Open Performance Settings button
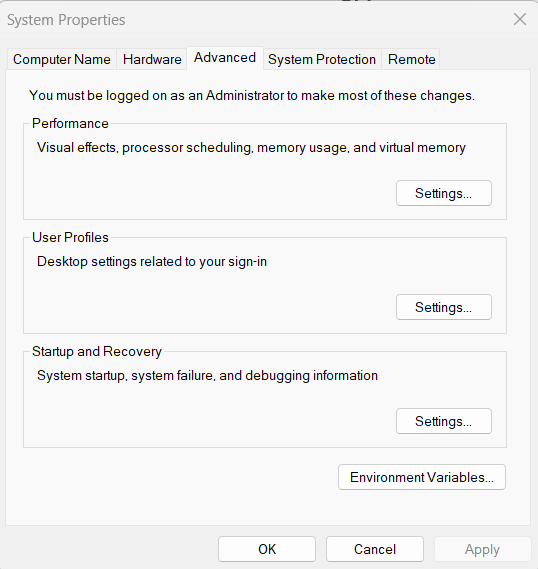Image resolution: width=538 pixels, height=569 pixels. (444, 193)
